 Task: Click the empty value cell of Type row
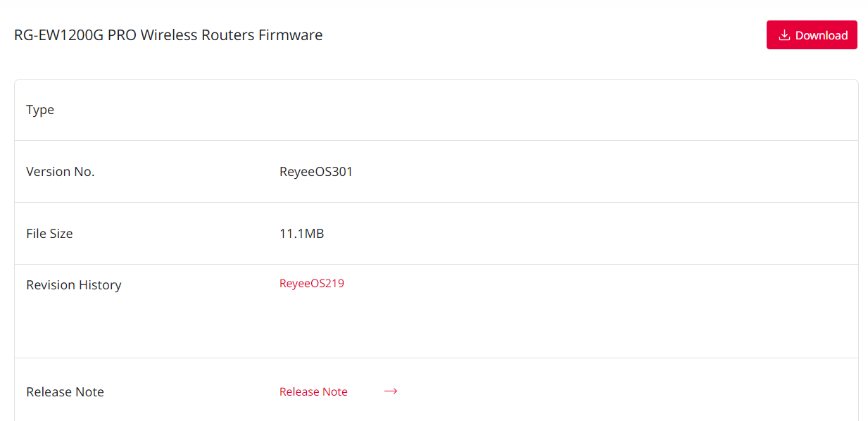(563, 110)
